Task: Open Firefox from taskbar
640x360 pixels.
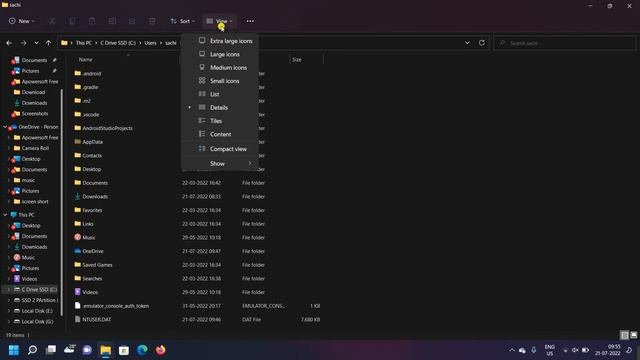Action: [x=160, y=350]
